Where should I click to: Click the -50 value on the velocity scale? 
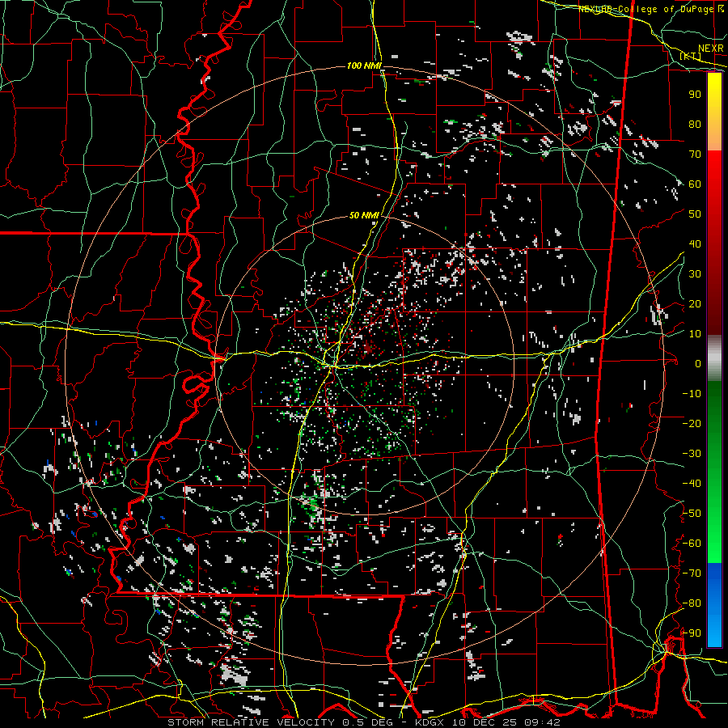tap(692, 514)
